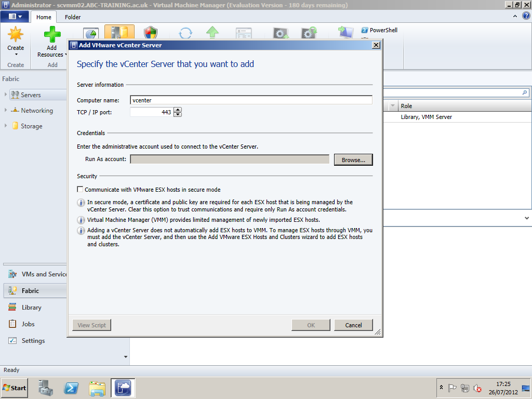Show hidden system tray icons
Screen dimensions: 532x399
click(x=441, y=388)
